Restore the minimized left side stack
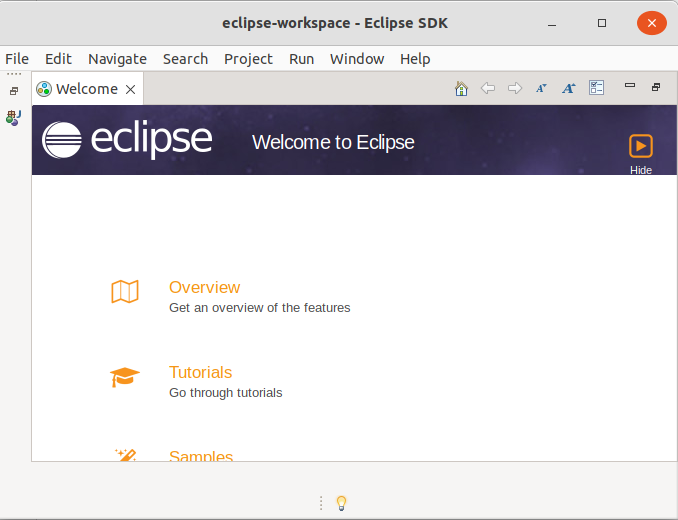678x520 pixels. (14, 91)
